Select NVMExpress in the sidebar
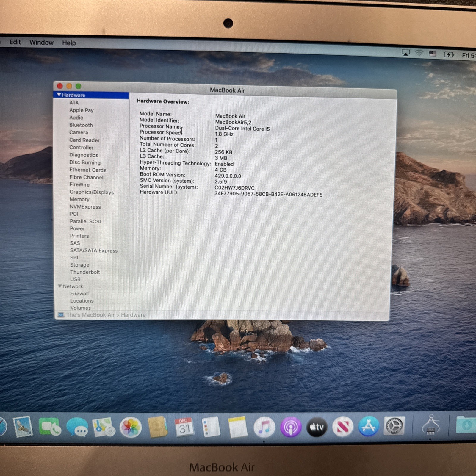Viewport: 476px width, 476px height. click(x=85, y=207)
